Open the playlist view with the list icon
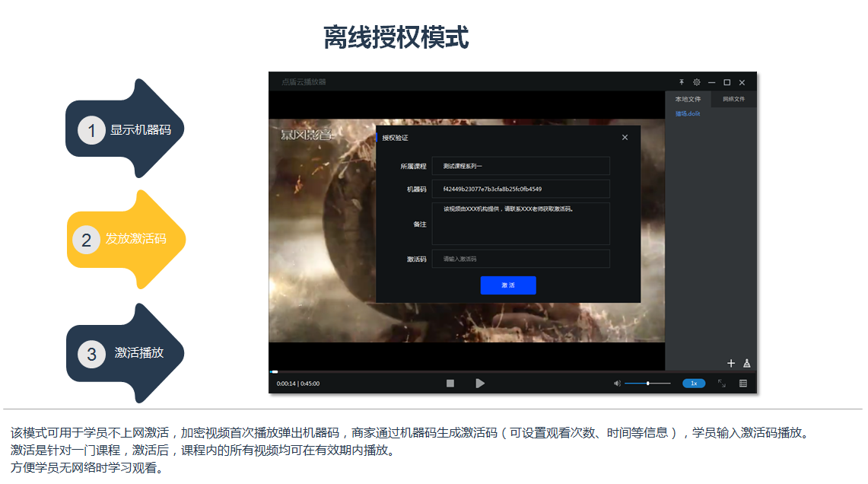The height and width of the screenshot is (484, 868). (x=742, y=384)
